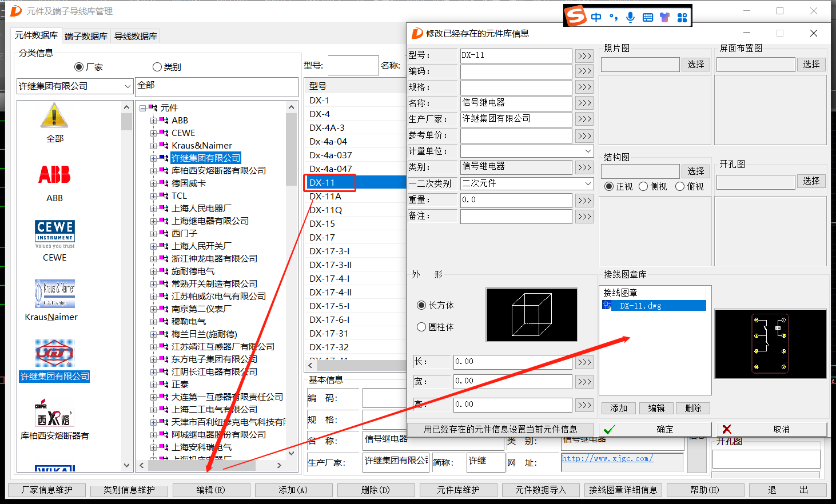Click the >>> button next to 型号
This screenshot has width=836, height=504.
coord(584,55)
